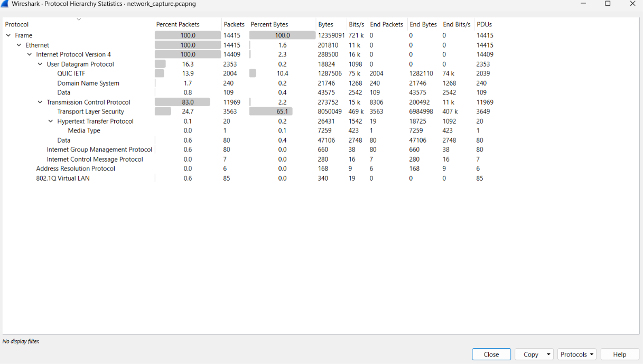This screenshot has height=364, width=643.
Task: Click 13.9 percent packets bar for QUIC
Action: 160,73
